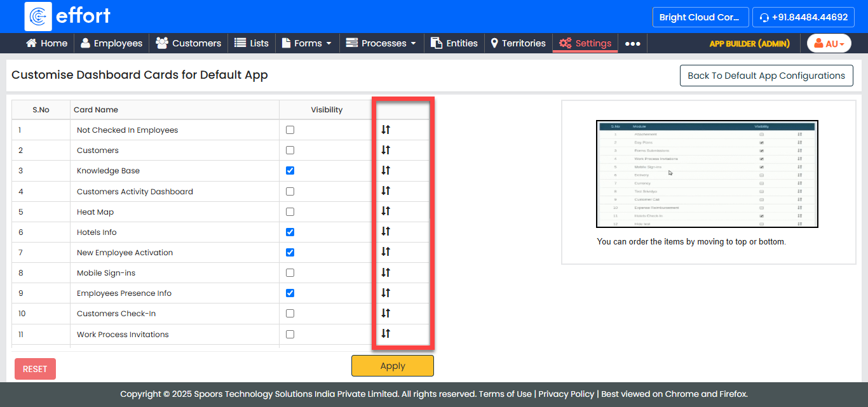
Task: Expand the Processes dropdown menu
Action: 381,43
